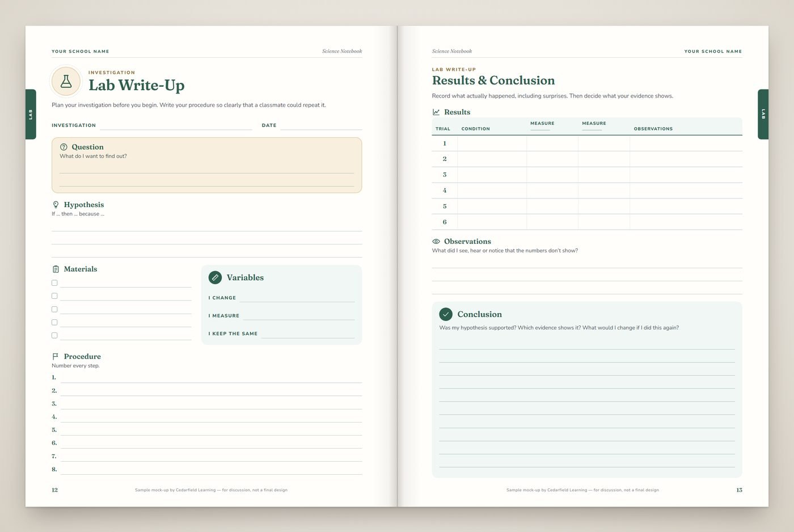Select the LAB tab on the left page
This screenshot has height=532, width=794.
31,114
